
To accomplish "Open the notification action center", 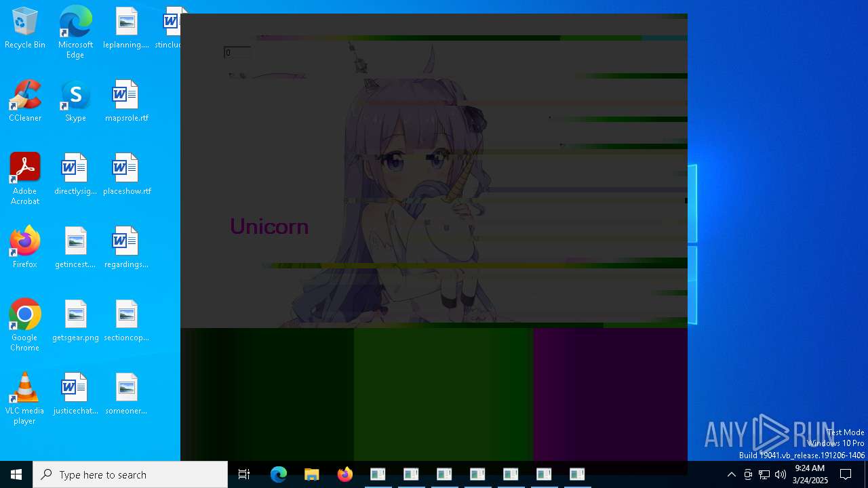I will click(x=846, y=474).
